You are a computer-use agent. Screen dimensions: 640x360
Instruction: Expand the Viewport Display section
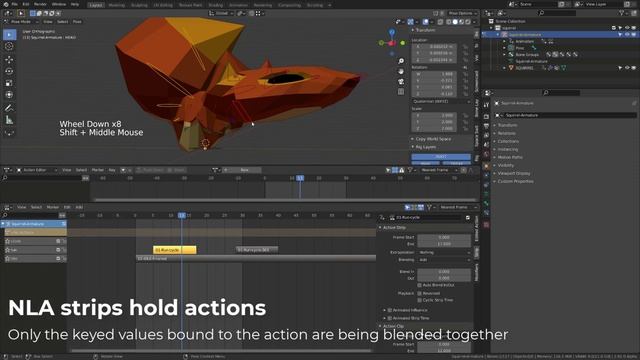pyautogui.click(x=513, y=173)
